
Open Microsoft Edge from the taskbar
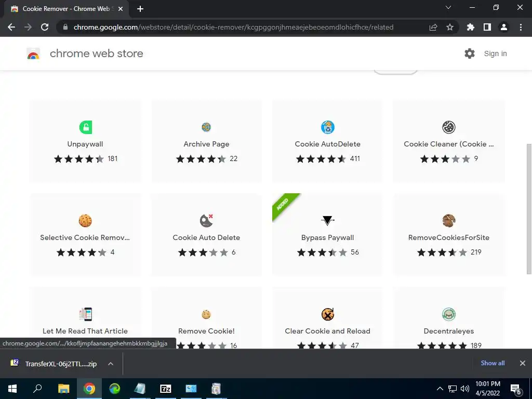click(x=115, y=389)
